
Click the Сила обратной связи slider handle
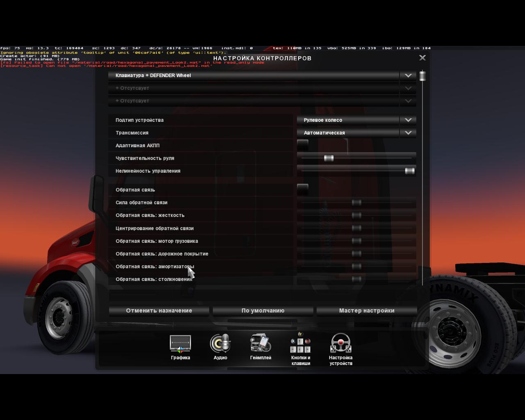(356, 203)
